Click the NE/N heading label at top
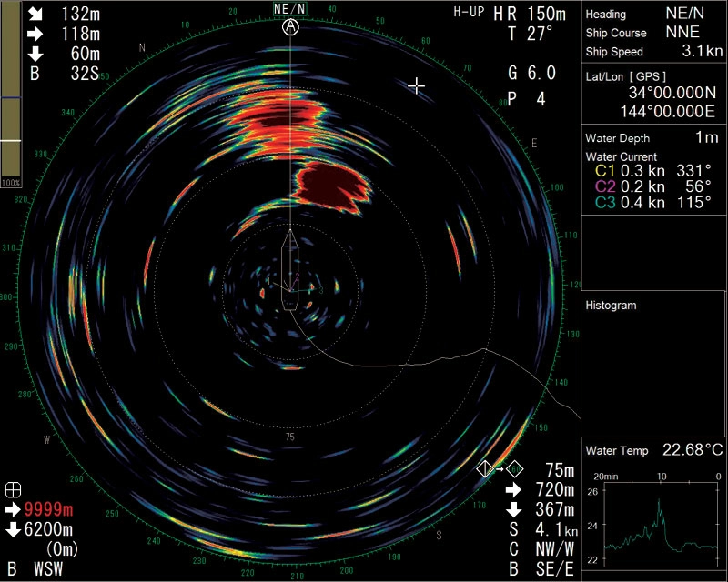 tap(290, 8)
